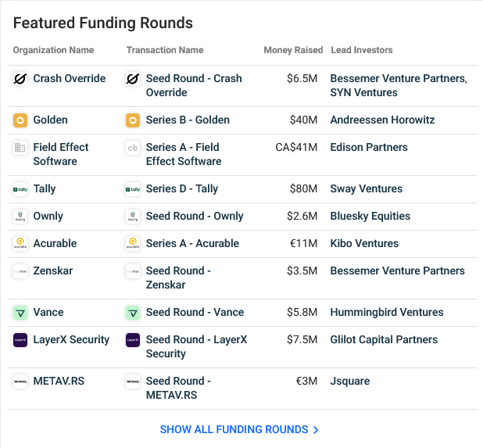Click Zenskar logo beside Seed Round transaction
Viewport: 483px width, 448px height.
pyautogui.click(x=133, y=271)
